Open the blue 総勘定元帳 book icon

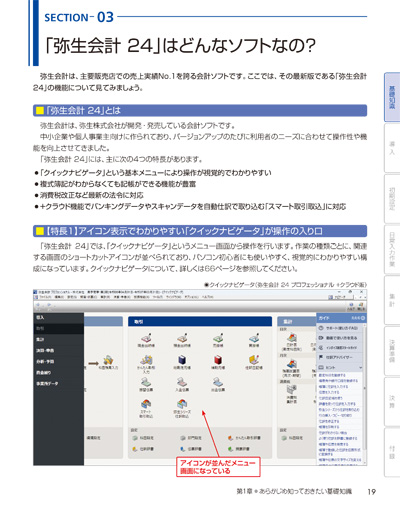(182, 362)
